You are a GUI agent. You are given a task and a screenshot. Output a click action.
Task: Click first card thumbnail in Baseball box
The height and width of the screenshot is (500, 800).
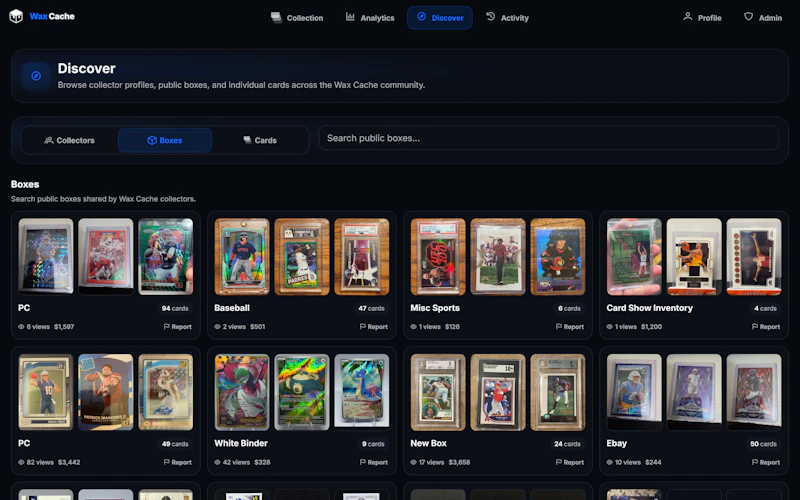[242, 257]
